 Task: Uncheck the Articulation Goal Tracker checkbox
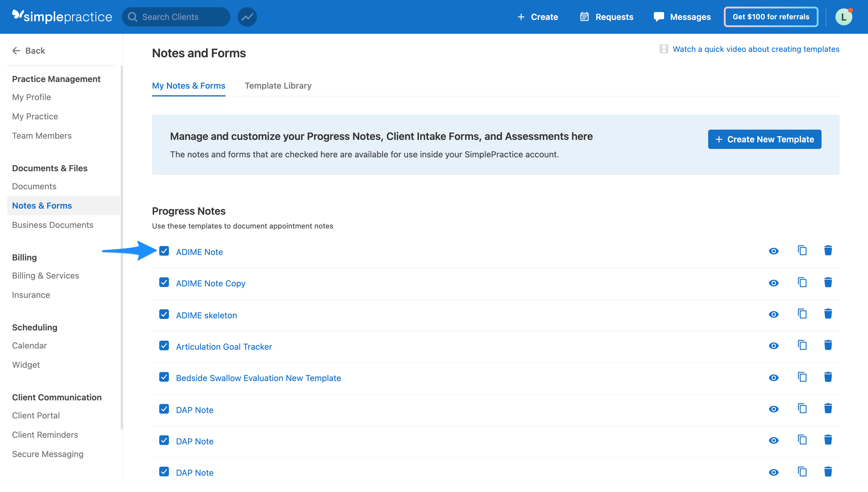[x=164, y=346]
